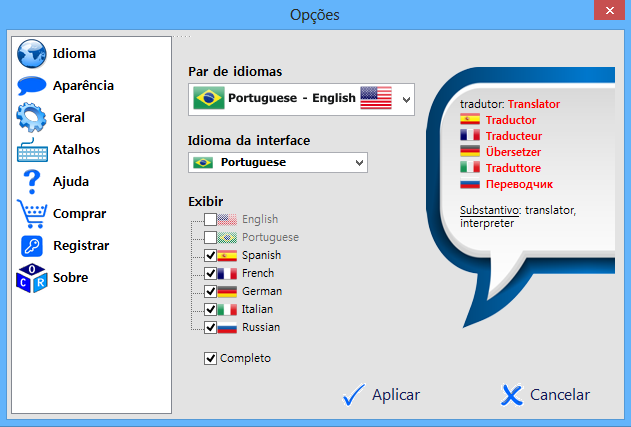Click the red Traductor word in preview
Image resolution: width=631 pixels, height=427 pixels.
click(x=511, y=120)
